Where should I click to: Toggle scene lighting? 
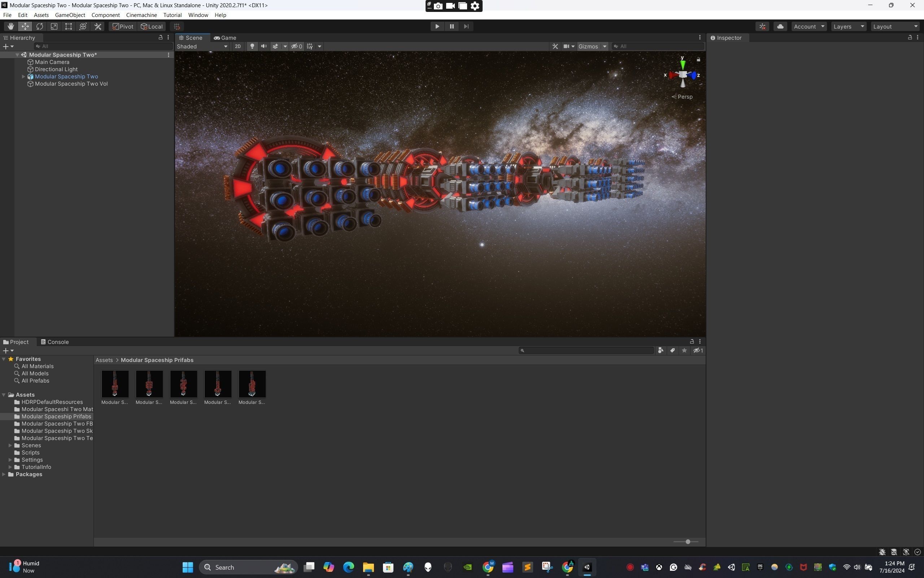[252, 46]
